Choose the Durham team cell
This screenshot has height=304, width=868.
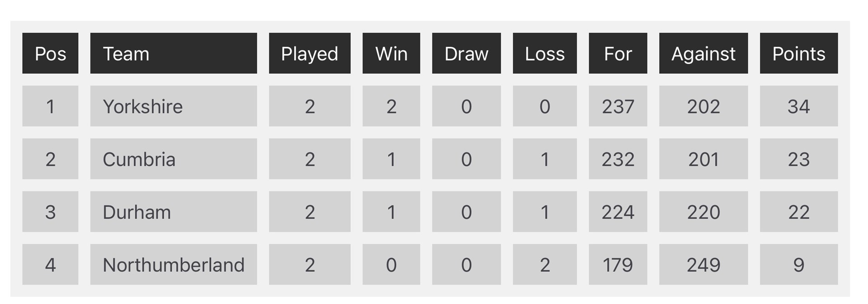coord(174,212)
